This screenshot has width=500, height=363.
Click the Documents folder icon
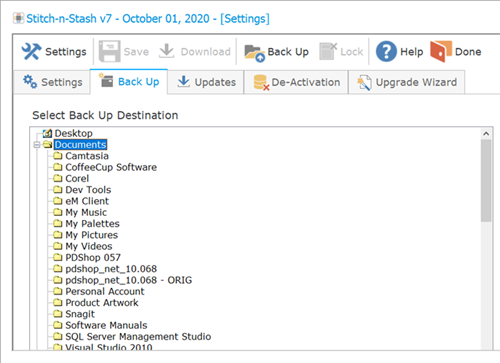pyautogui.click(x=48, y=144)
